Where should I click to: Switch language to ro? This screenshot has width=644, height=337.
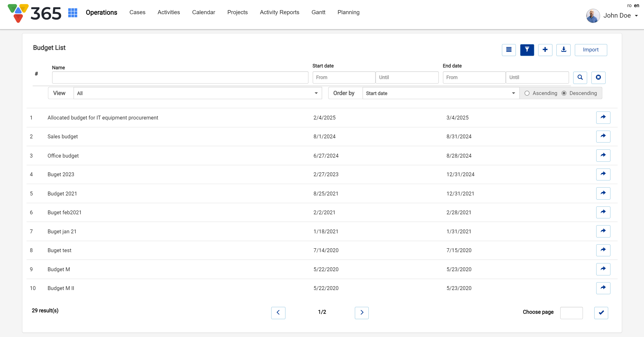point(629,5)
